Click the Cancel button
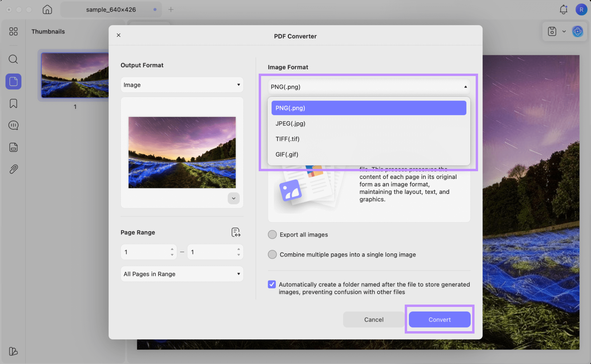591x364 pixels. pos(374,320)
